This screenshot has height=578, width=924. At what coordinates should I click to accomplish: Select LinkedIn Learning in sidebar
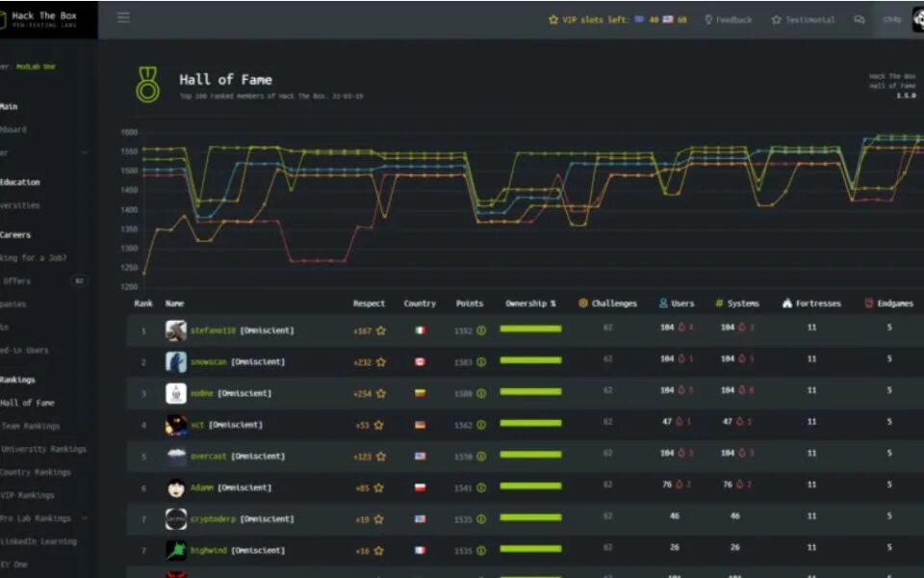38,541
